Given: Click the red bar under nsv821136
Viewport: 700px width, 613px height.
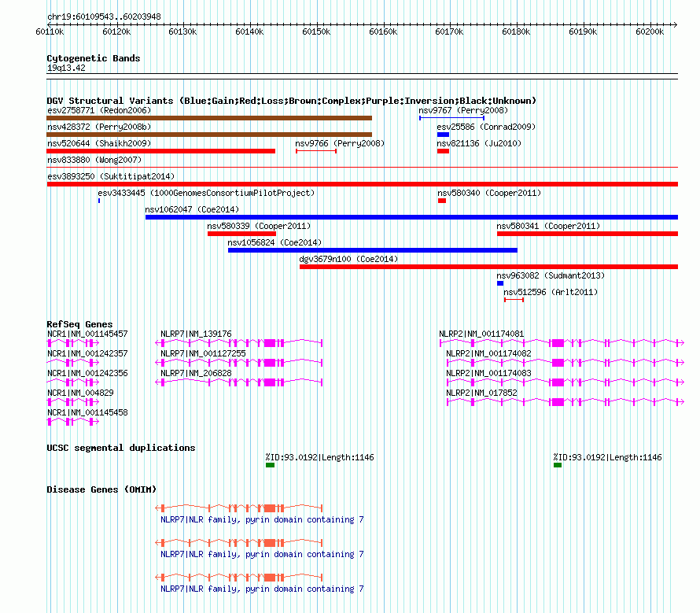Looking at the screenshot, I should click(x=444, y=151).
